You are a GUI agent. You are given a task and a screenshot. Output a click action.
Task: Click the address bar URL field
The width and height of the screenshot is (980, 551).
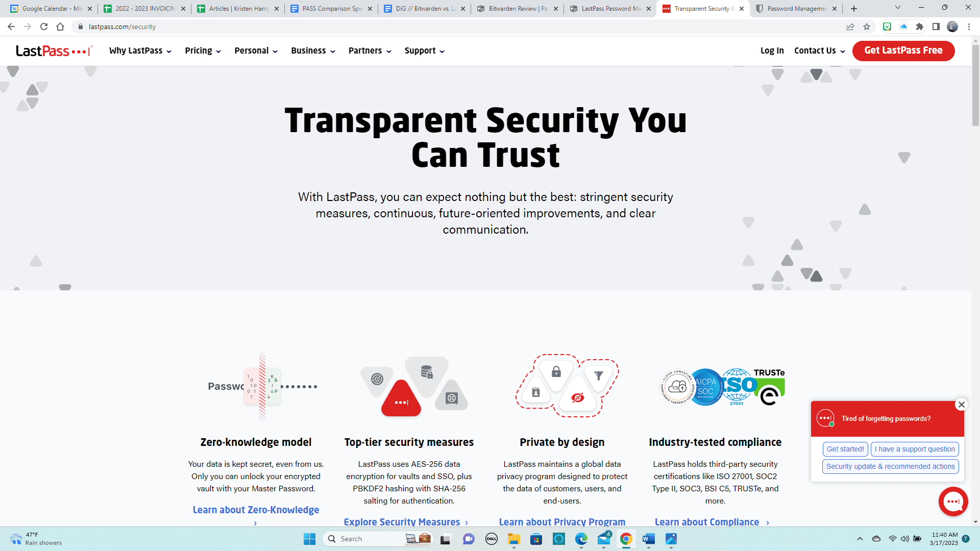[x=459, y=27]
